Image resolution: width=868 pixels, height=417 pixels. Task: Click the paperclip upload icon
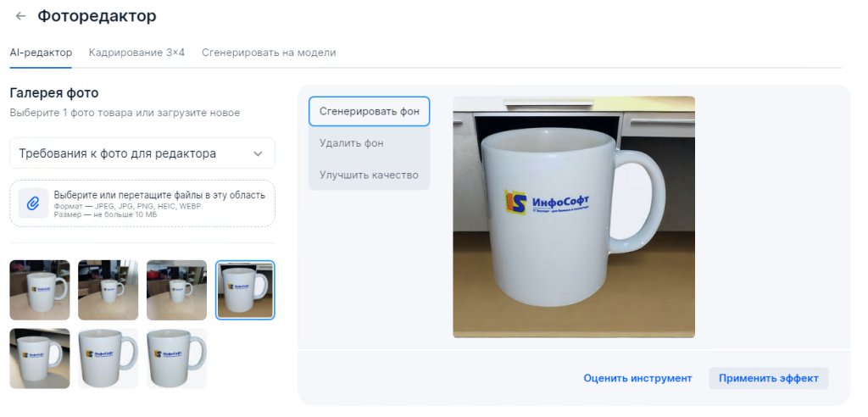click(x=33, y=203)
